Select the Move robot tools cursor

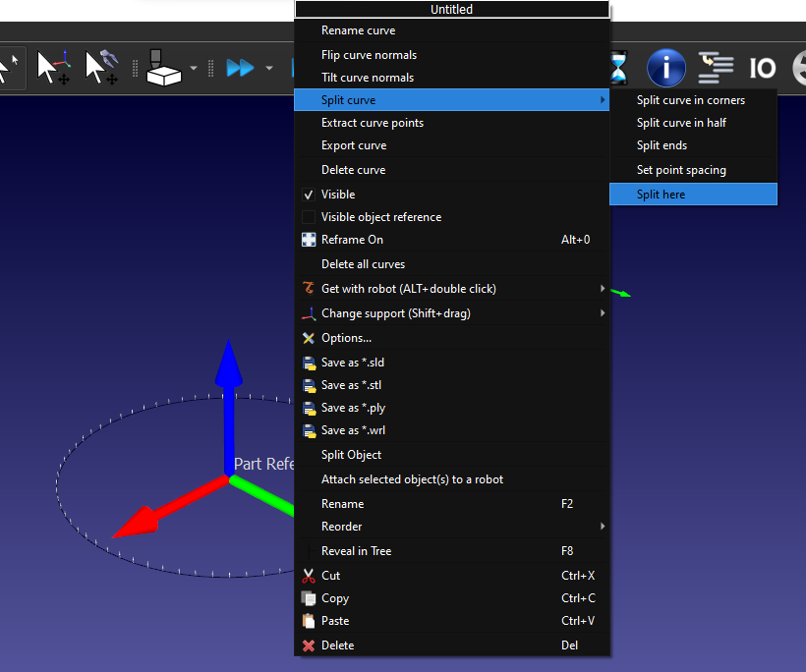(102, 67)
